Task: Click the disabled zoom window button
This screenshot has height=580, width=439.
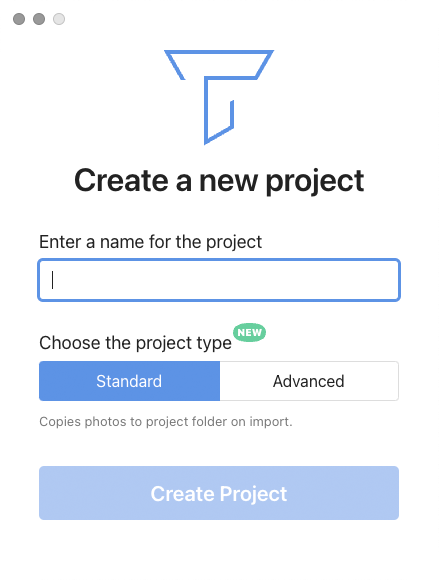Action: [59, 19]
